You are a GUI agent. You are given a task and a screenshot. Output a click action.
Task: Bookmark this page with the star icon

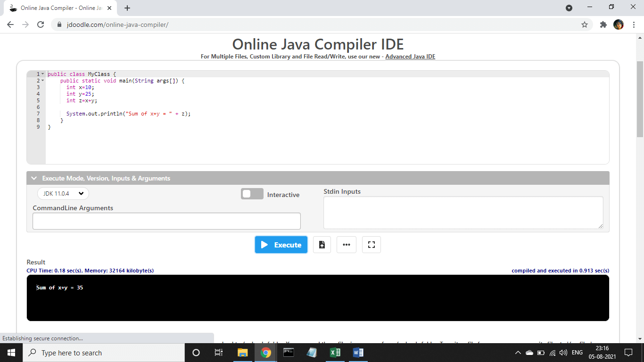[585, 25]
